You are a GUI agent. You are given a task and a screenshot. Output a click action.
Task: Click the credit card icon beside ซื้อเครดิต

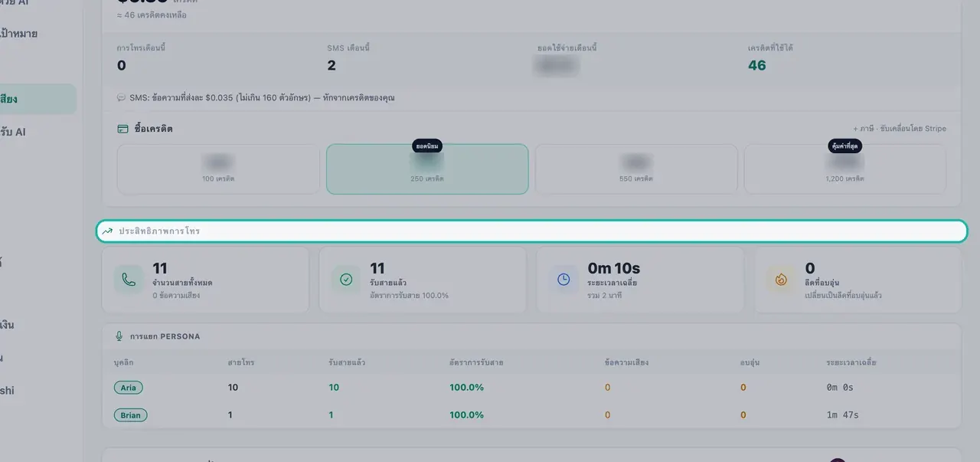point(122,129)
